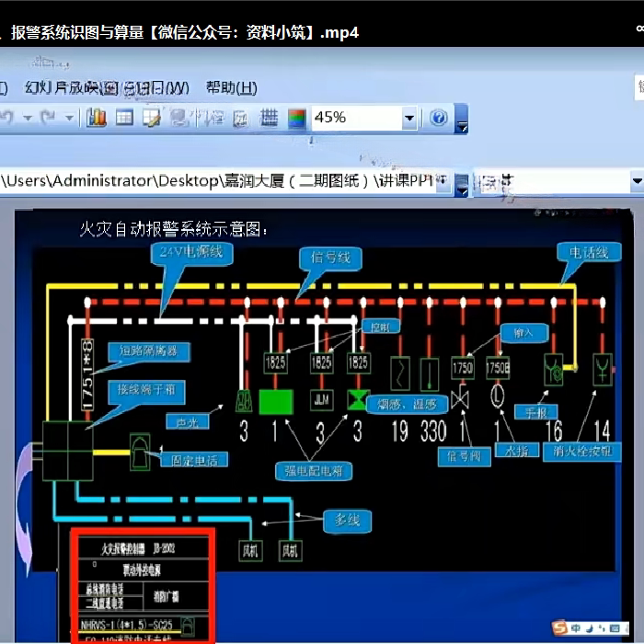
Task: Select the 输入 callout
Action: (524, 333)
